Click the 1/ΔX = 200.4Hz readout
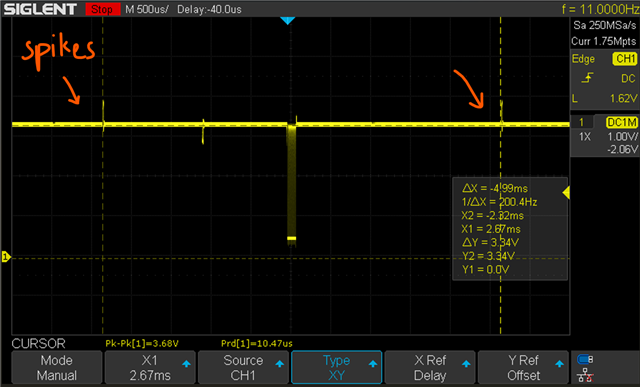Image resolution: width=640 pixels, height=387 pixels. [x=499, y=202]
